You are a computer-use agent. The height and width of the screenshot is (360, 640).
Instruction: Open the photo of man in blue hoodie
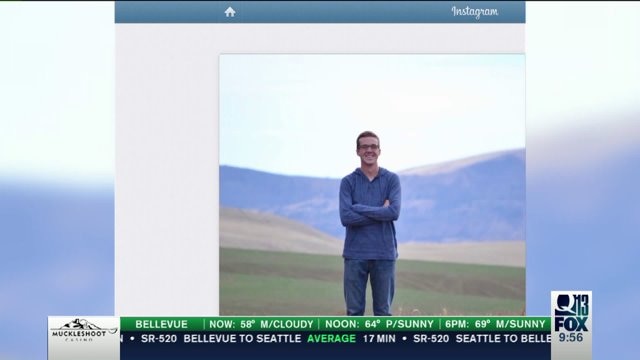coord(372,184)
